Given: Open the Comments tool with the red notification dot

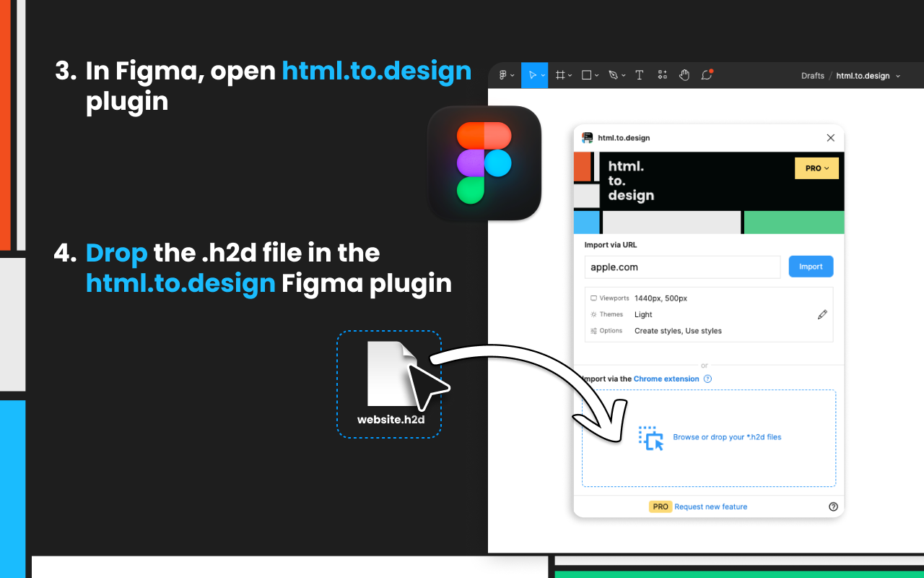Looking at the screenshot, I should [x=707, y=75].
